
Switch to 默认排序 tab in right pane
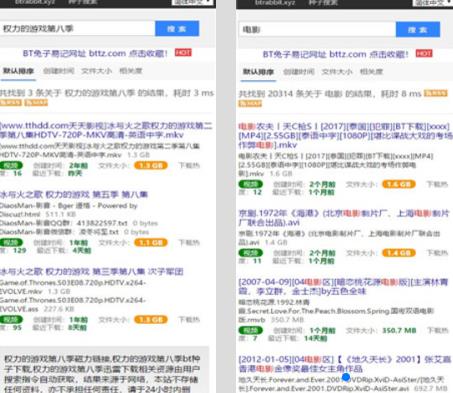(x=258, y=72)
